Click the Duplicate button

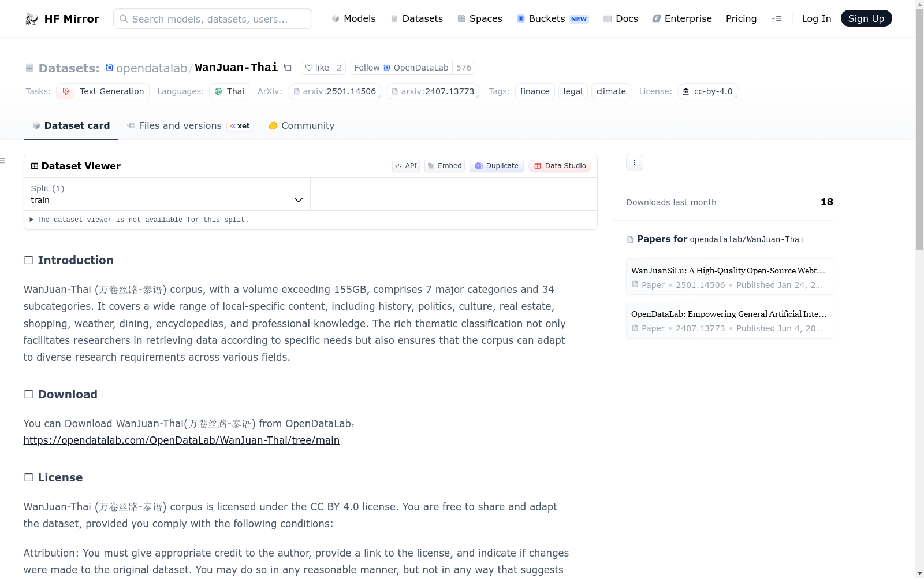pyautogui.click(x=497, y=166)
